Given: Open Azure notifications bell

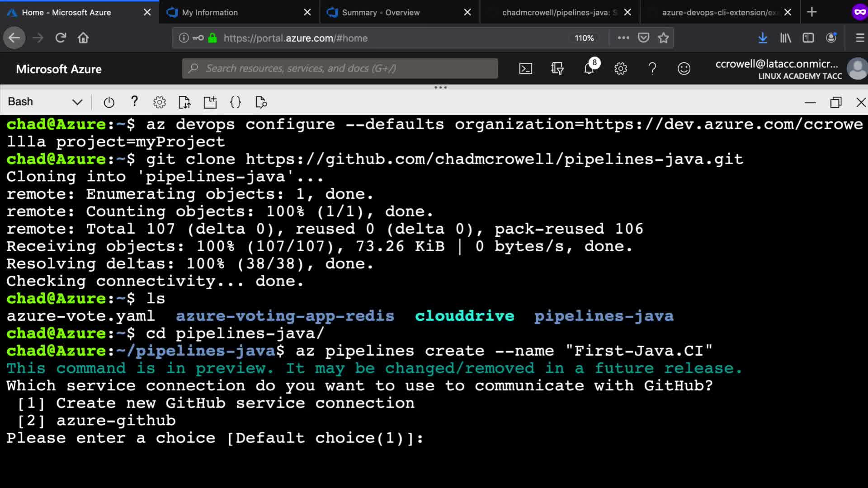Looking at the screenshot, I should pyautogui.click(x=589, y=69).
